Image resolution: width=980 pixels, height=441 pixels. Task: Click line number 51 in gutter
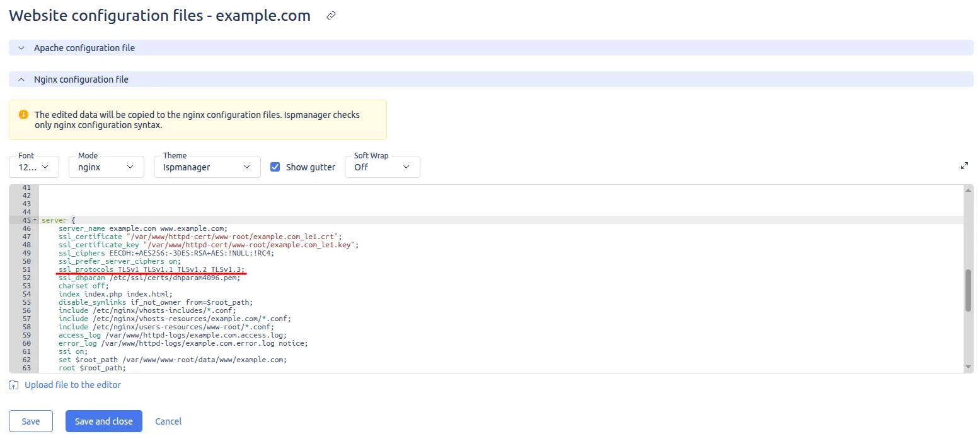coord(26,269)
